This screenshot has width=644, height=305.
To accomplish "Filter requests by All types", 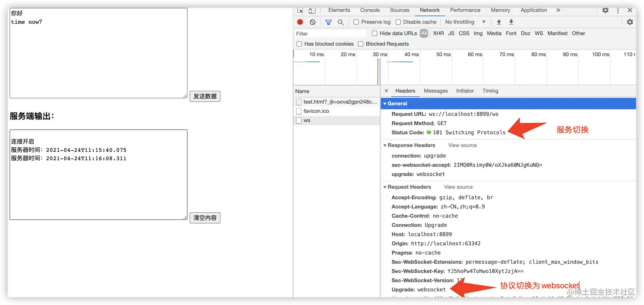I will [x=424, y=33].
